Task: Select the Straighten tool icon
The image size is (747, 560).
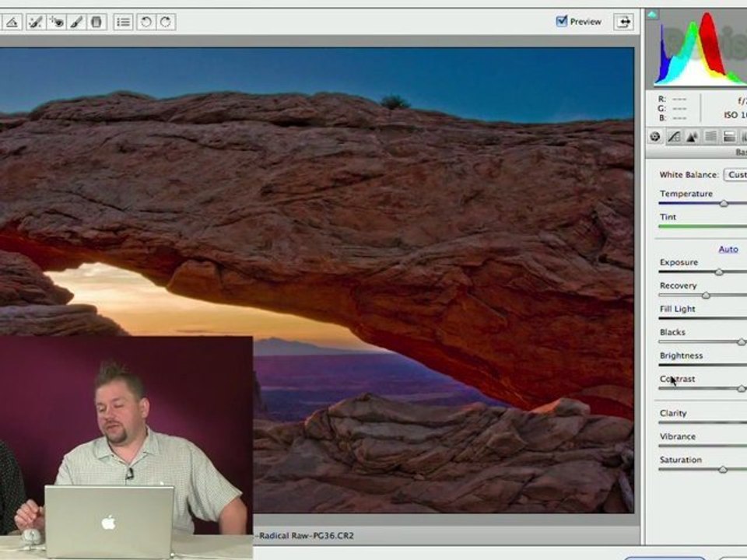Action: tap(11, 22)
